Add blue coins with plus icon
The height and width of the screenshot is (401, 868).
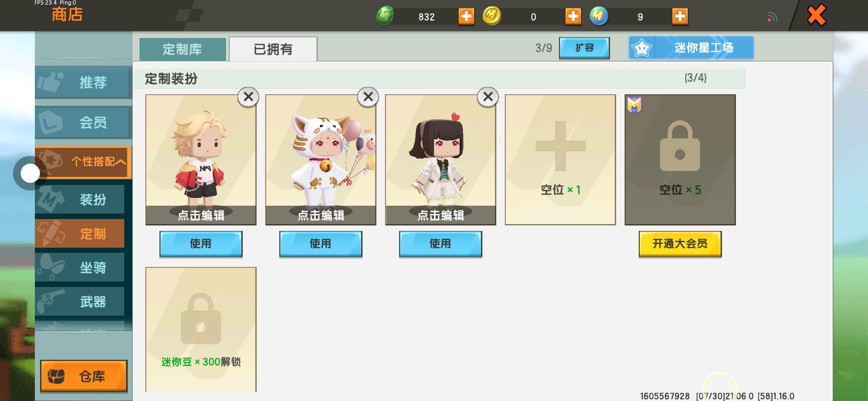pos(680,16)
